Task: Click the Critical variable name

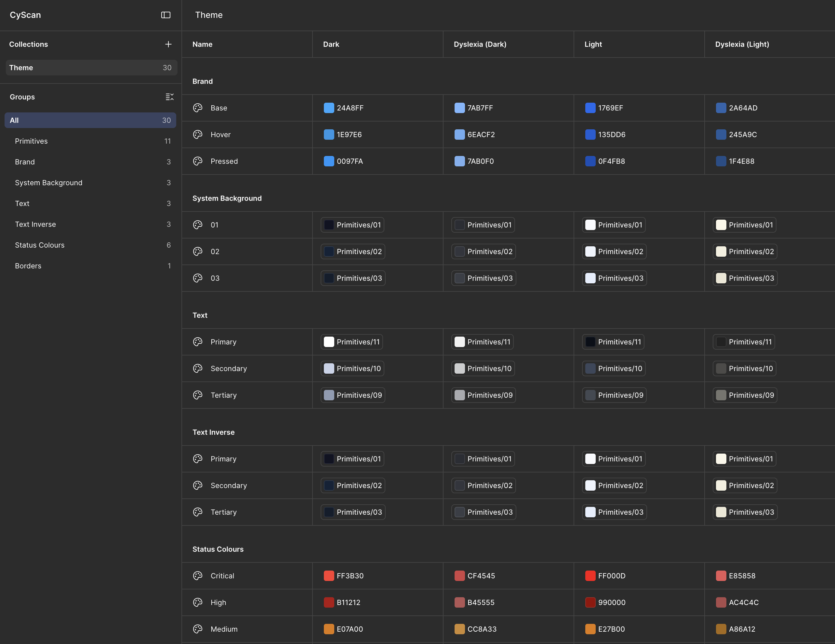Action: [222, 576]
